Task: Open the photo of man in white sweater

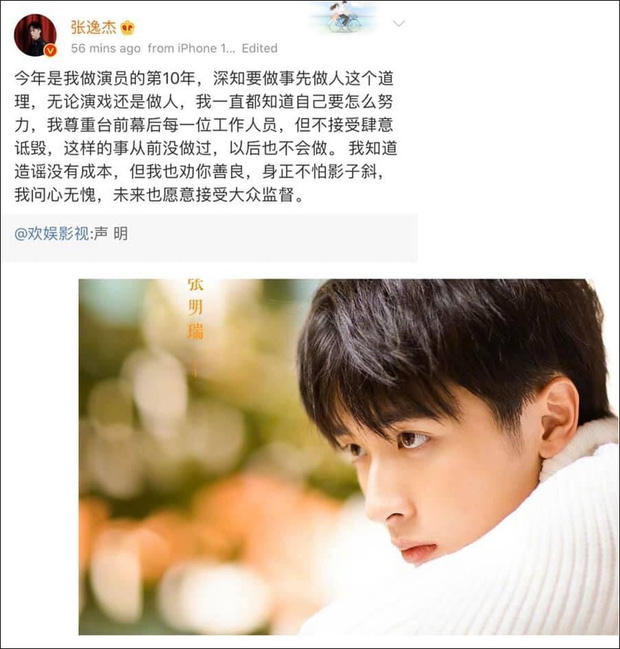Action: pos(348,457)
